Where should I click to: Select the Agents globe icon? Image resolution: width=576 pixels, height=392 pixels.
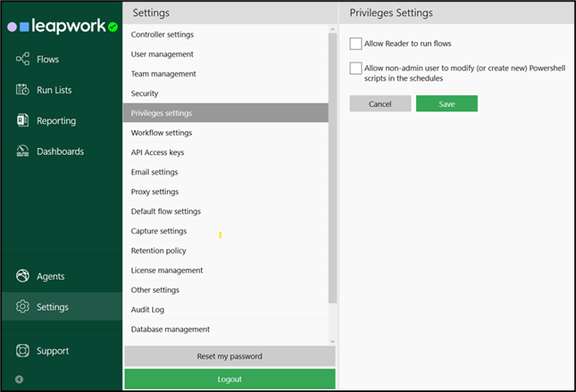pyautogui.click(x=23, y=276)
